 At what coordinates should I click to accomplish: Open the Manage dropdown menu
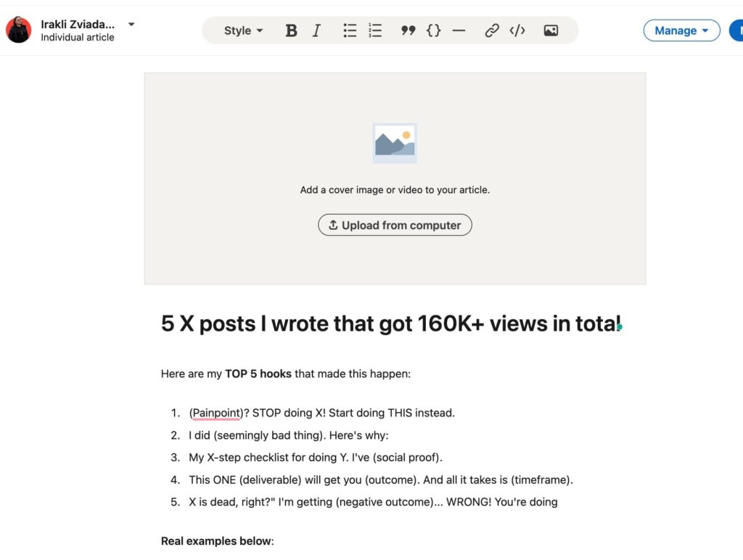[x=681, y=30]
